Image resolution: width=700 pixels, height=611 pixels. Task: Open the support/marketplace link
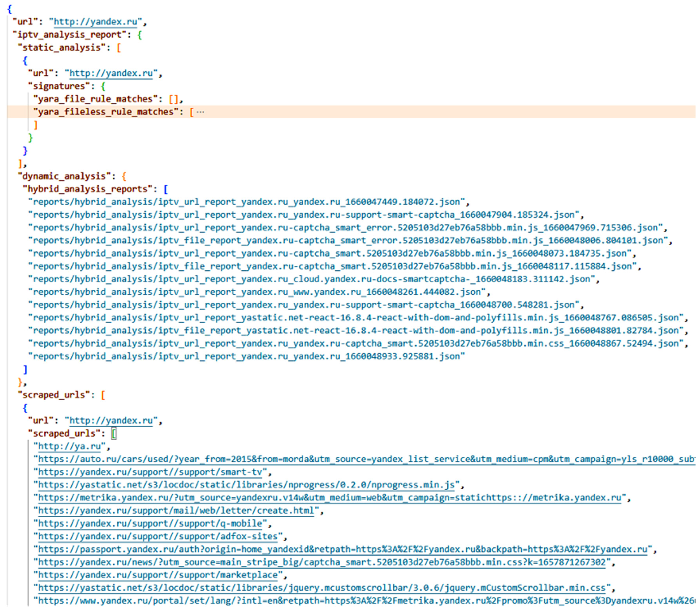[158, 575]
